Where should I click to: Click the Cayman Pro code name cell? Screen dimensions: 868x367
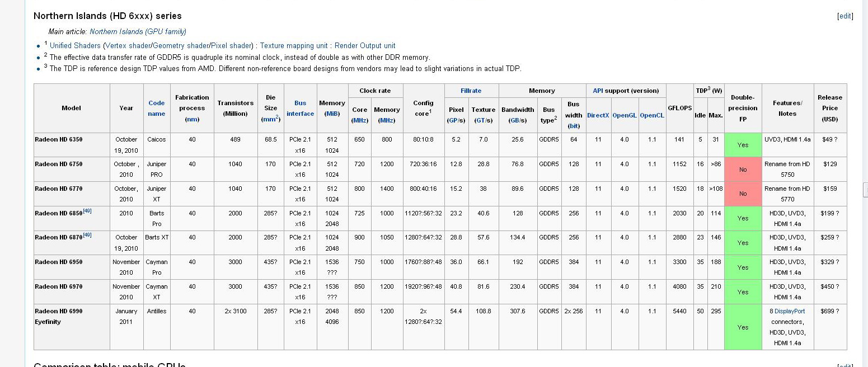157,267
